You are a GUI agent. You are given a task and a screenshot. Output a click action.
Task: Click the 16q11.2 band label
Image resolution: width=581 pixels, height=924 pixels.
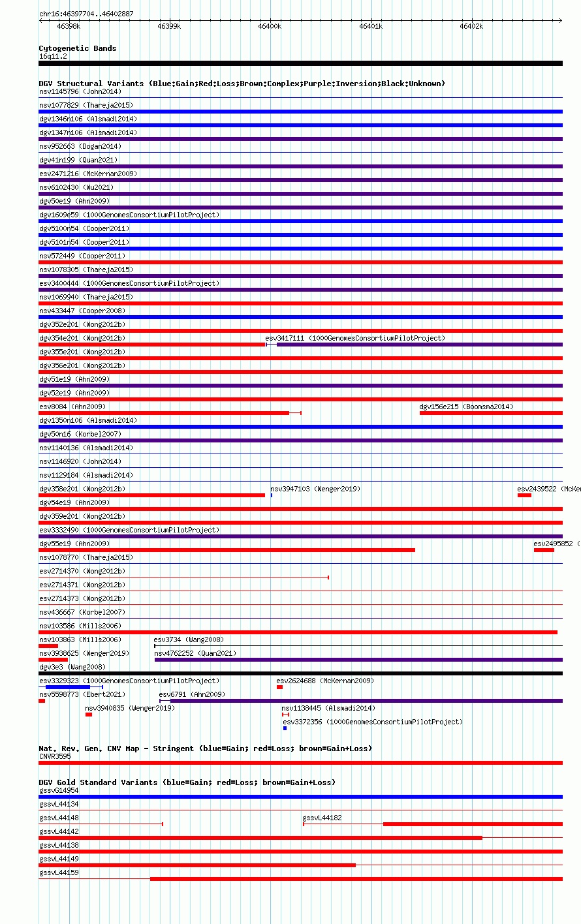[53, 56]
